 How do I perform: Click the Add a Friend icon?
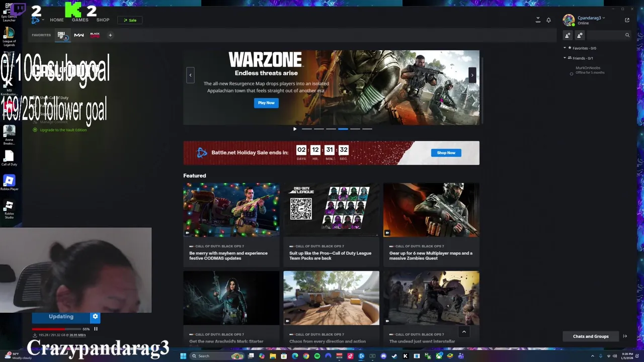[568, 35]
